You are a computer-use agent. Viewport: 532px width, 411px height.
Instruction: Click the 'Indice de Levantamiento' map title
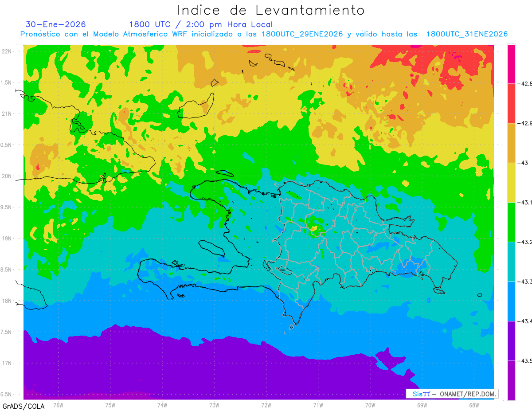click(271, 10)
